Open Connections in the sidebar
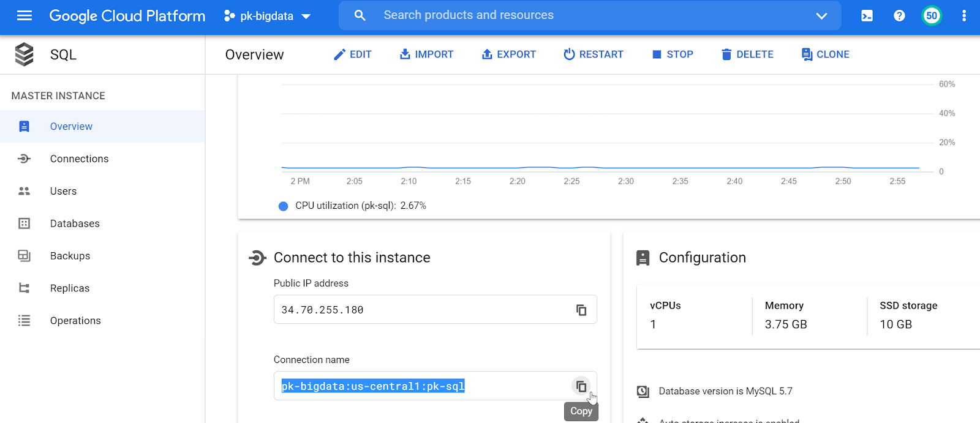This screenshot has height=423, width=980. click(102, 159)
